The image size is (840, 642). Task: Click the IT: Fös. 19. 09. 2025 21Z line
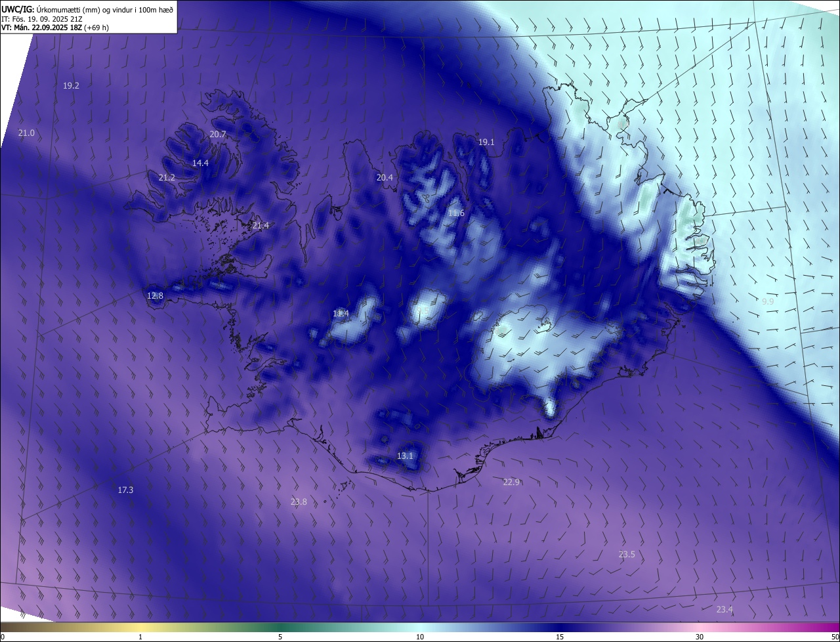pyautogui.click(x=42, y=19)
